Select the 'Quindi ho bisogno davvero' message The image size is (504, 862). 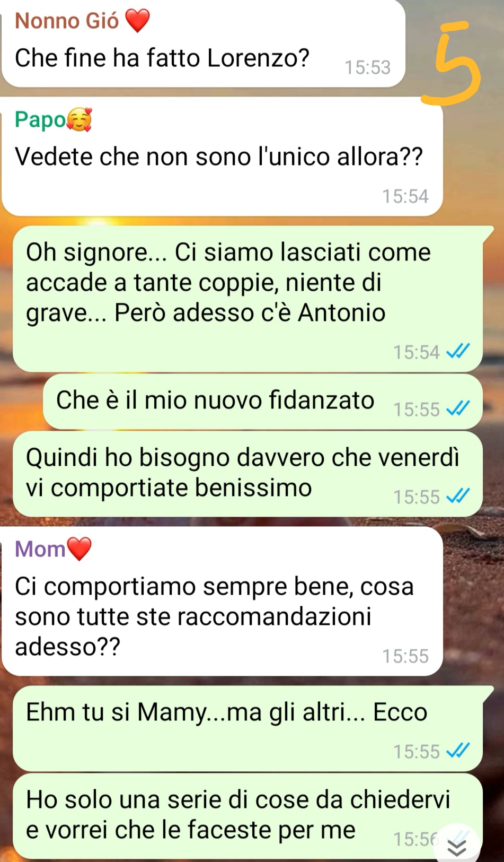tap(247, 474)
